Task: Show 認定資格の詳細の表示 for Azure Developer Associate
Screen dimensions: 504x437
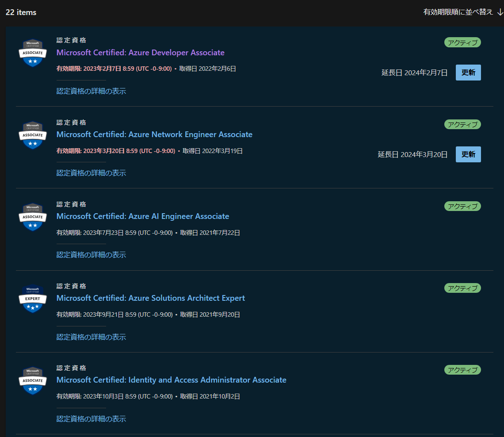Action: tap(91, 91)
